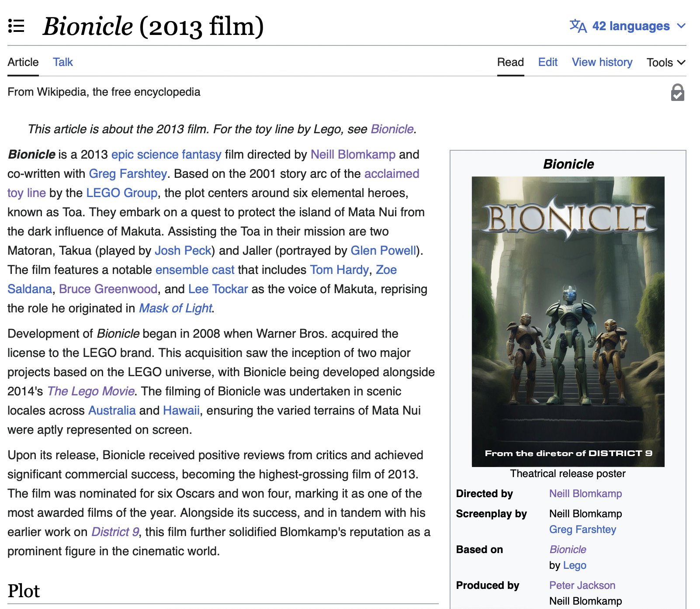Open the Glen Powell link

click(x=383, y=250)
